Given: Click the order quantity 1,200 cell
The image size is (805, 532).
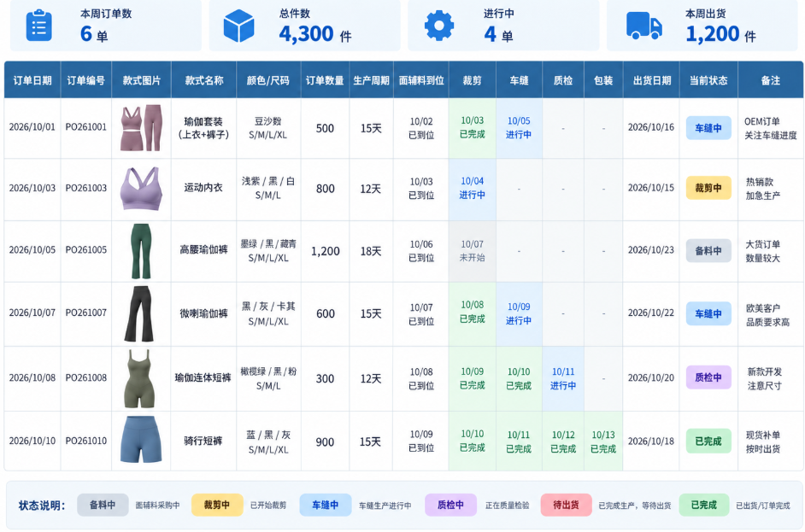Looking at the screenshot, I should click(x=325, y=251).
